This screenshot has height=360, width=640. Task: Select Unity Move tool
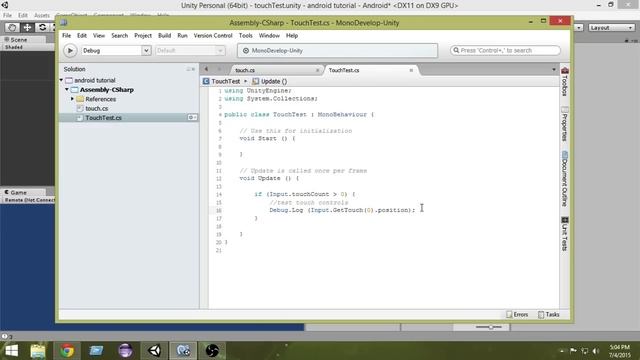click(x=27, y=27)
